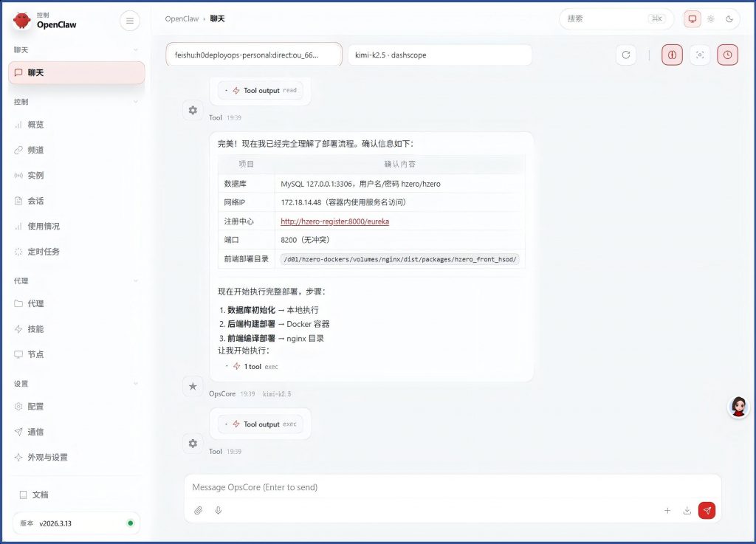The width and height of the screenshot is (756, 544).
Task: Open the feishu session selector dropdown
Action: (253, 55)
